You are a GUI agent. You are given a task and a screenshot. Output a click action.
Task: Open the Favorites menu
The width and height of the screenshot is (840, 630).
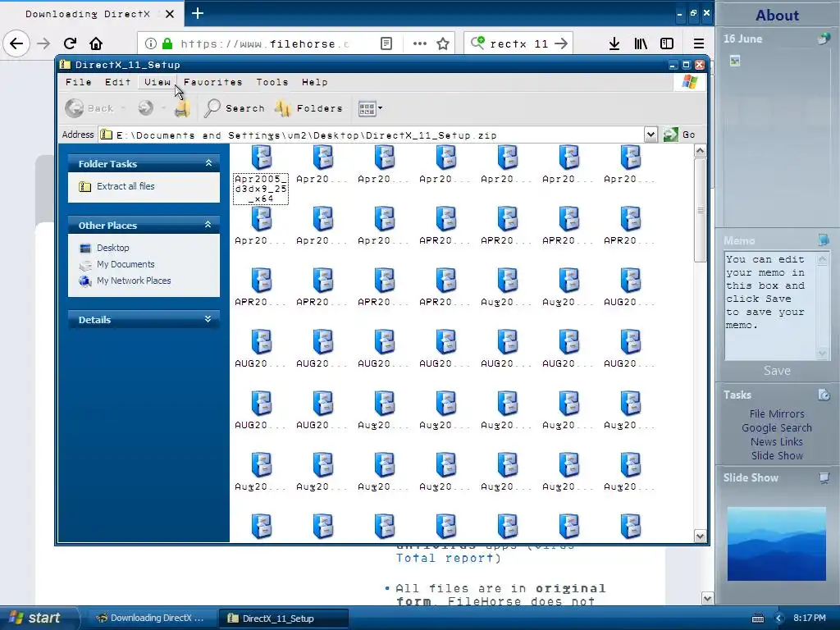click(212, 82)
